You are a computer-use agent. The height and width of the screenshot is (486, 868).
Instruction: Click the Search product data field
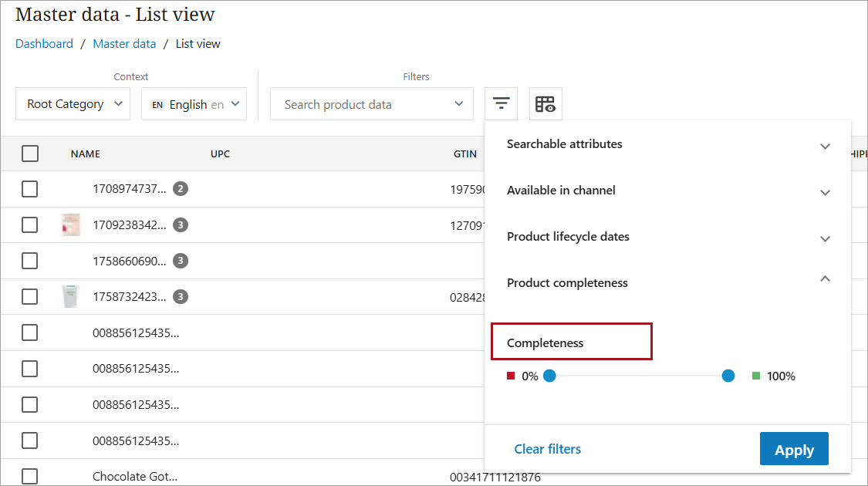point(363,104)
